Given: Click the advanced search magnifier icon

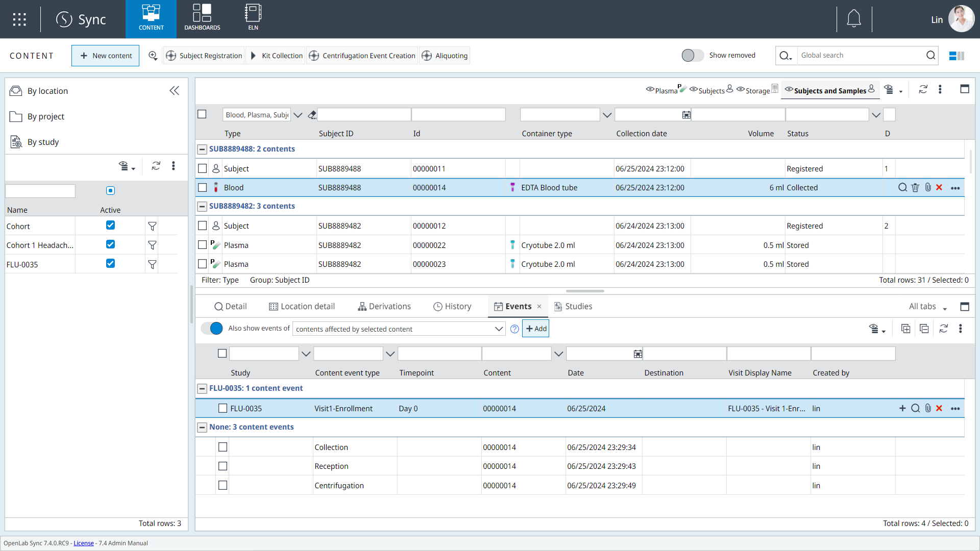Looking at the screenshot, I should coord(153,56).
